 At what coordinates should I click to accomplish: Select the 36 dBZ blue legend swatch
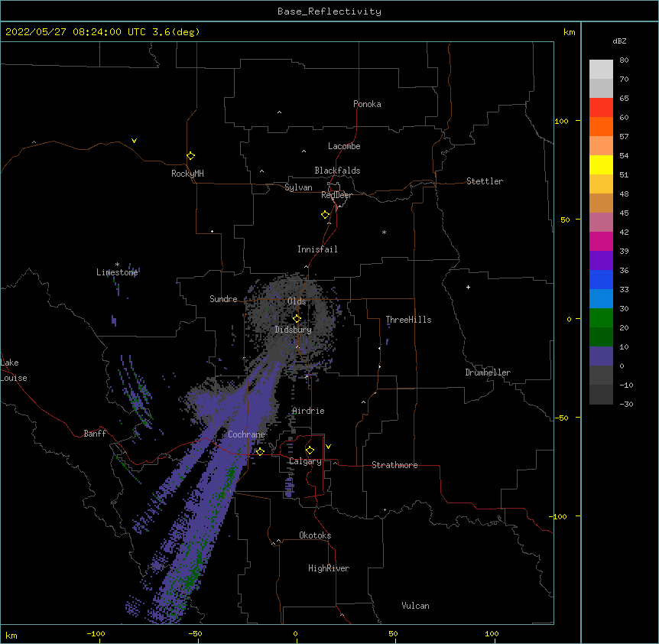pos(601,279)
